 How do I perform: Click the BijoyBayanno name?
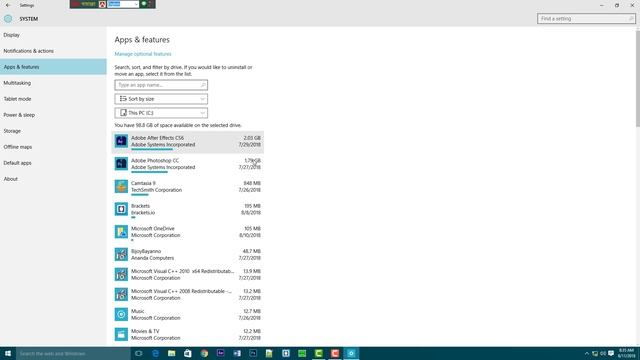tap(146, 251)
